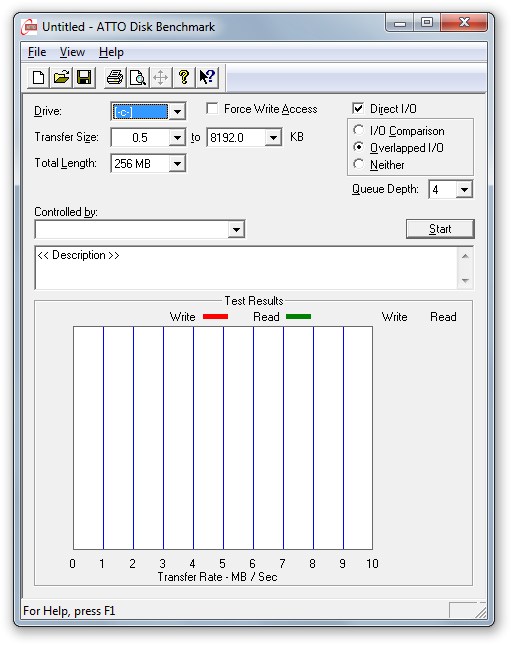Click the red Write legend swatch

pos(215,316)
